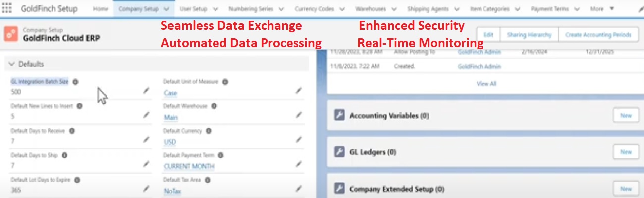
Task: Show info for Default Payment Term
Action: [220, 155]
